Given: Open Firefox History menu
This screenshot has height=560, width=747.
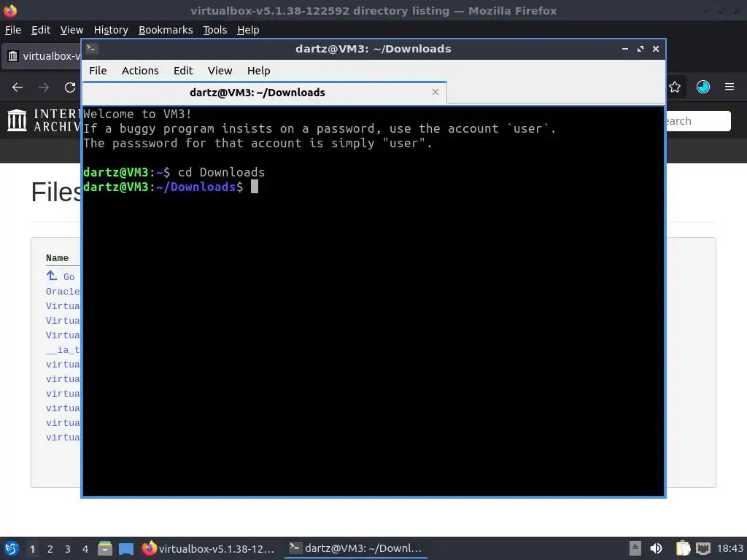Looking at the screenshot, I should 111,30.
